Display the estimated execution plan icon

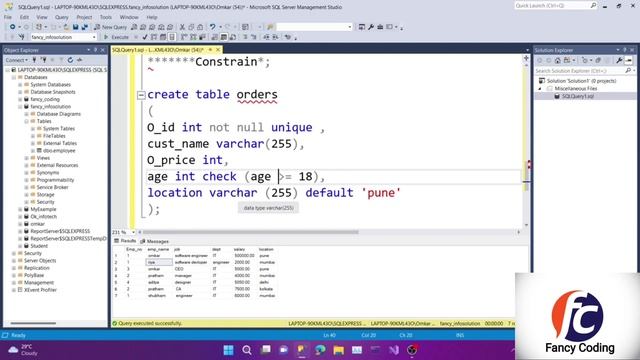154,37
